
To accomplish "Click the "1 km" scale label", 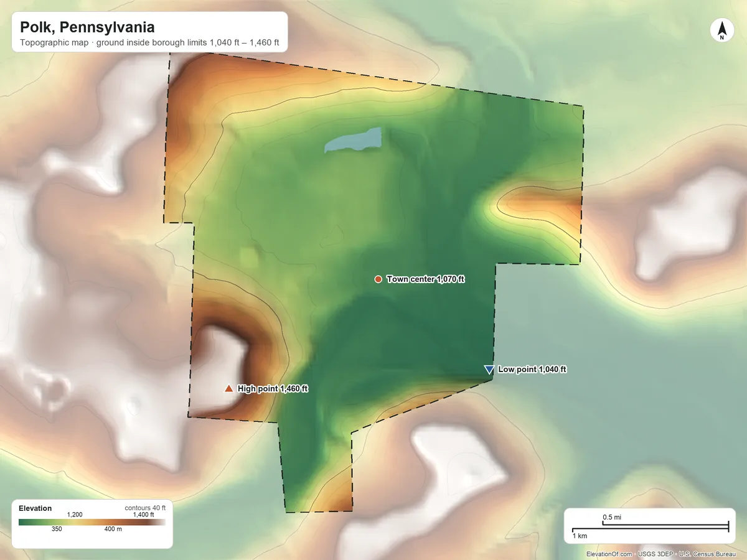I will (x=580, y=536).
